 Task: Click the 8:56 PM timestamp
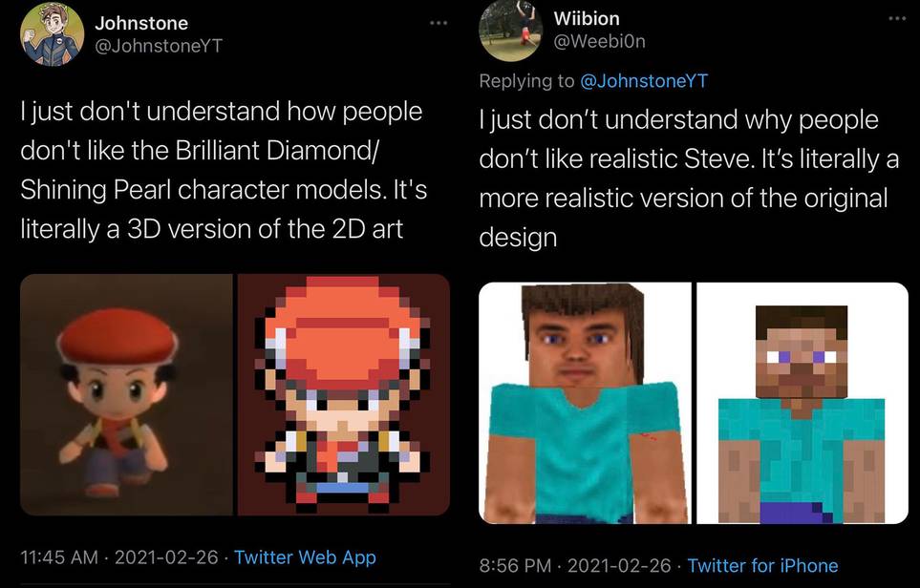(x=517, y=566)
